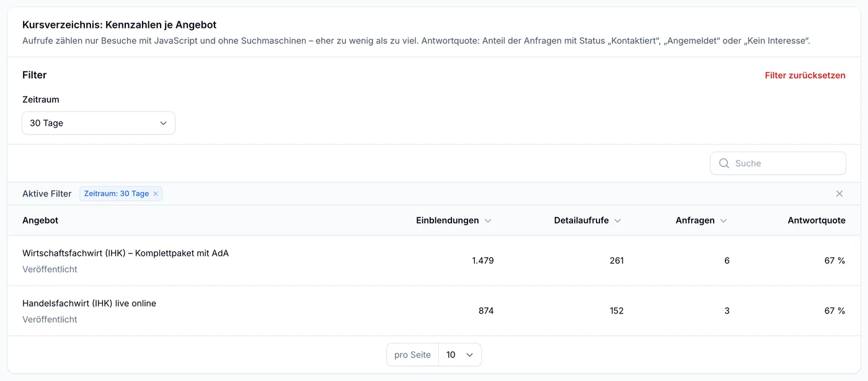Click Veröffentlicht status under Handelsfachwirt
The width and height of the screenshot is (868, 381).
(50, 320)
